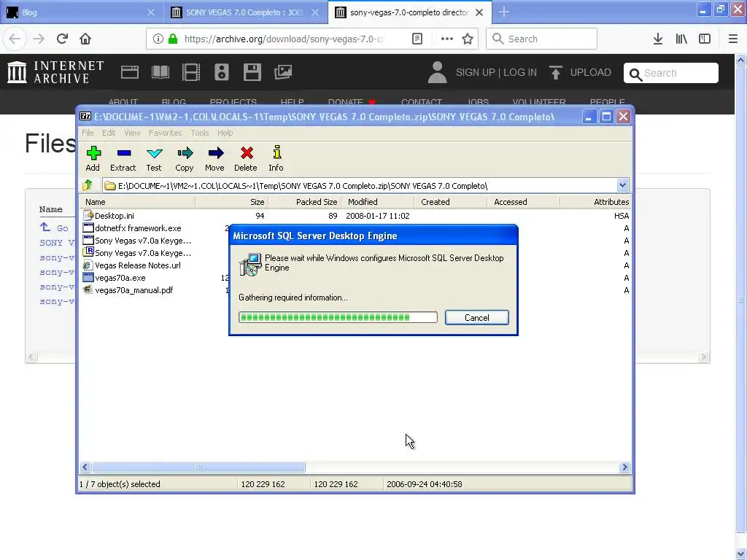
Task: Open the page actions three-dots menu
Action: point(447,39)
